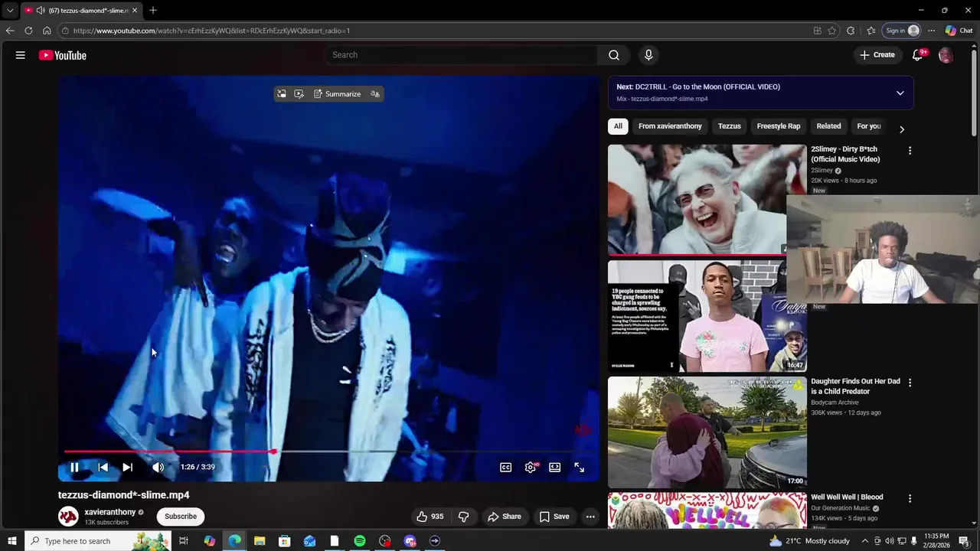Click picture-in-picture icon on overlay toolbar
The height and width of the screenshot is (551, 980).
coord(282,94)
